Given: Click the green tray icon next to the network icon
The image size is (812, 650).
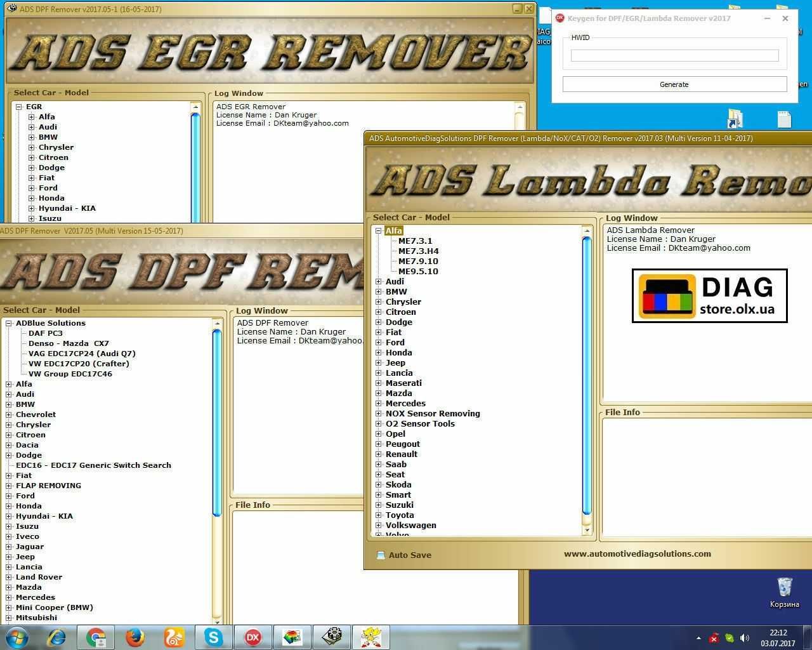Looking at the screenshot, I should [x=730, y=638].
